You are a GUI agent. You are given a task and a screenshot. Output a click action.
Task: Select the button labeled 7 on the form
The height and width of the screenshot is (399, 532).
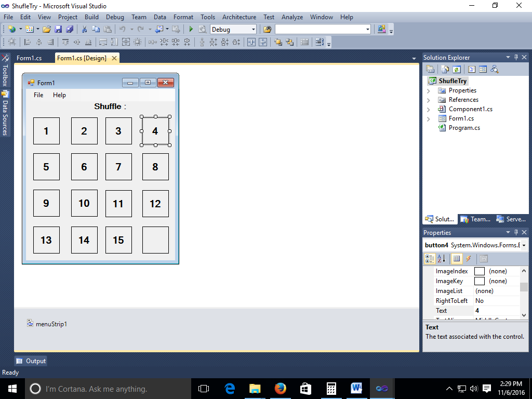pyautogui.click(x=118, y=167)
